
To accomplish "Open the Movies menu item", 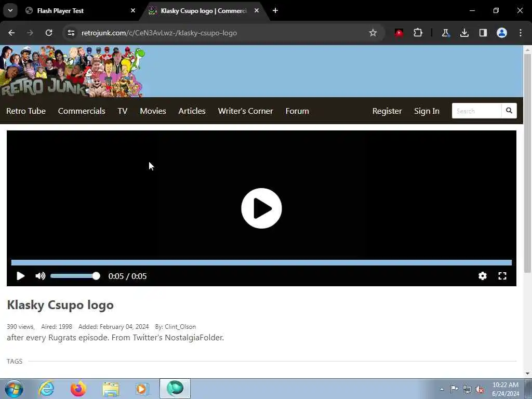I will [153, 111].
